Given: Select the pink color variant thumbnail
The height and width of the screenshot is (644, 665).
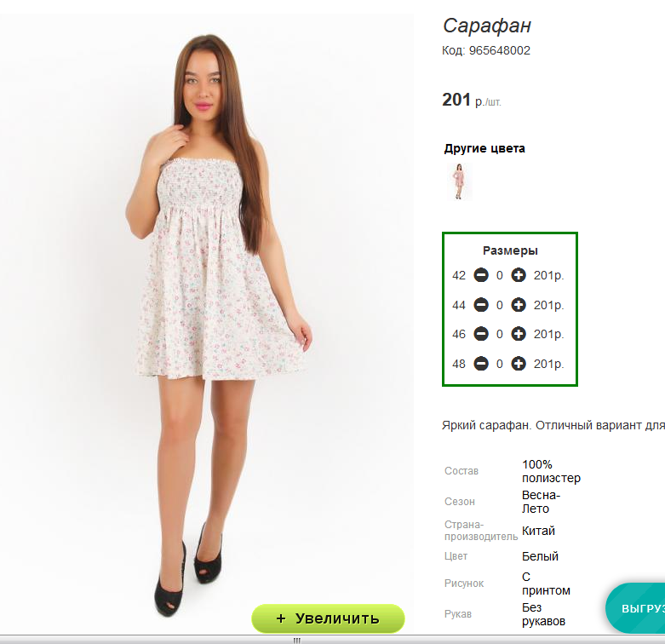Looking at the screenshot, I should [459, 181].
